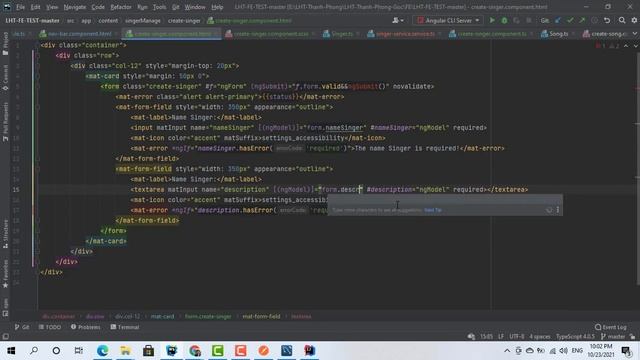Screen dimensions: 640x360
Task: Open the Terminal tool window
Action: [125, 327]
